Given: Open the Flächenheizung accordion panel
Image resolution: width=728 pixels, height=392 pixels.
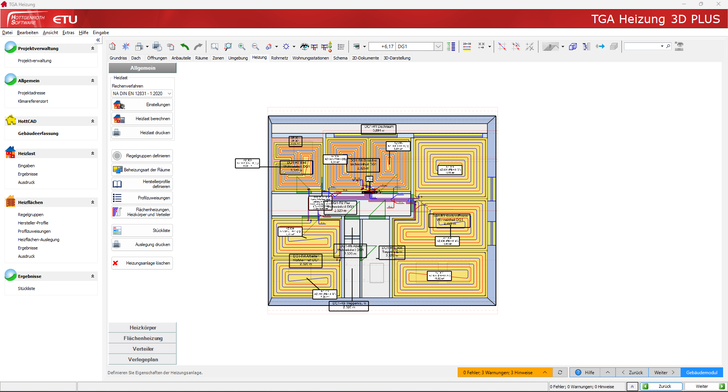Looking at the screenshot, I should [143, 338].
